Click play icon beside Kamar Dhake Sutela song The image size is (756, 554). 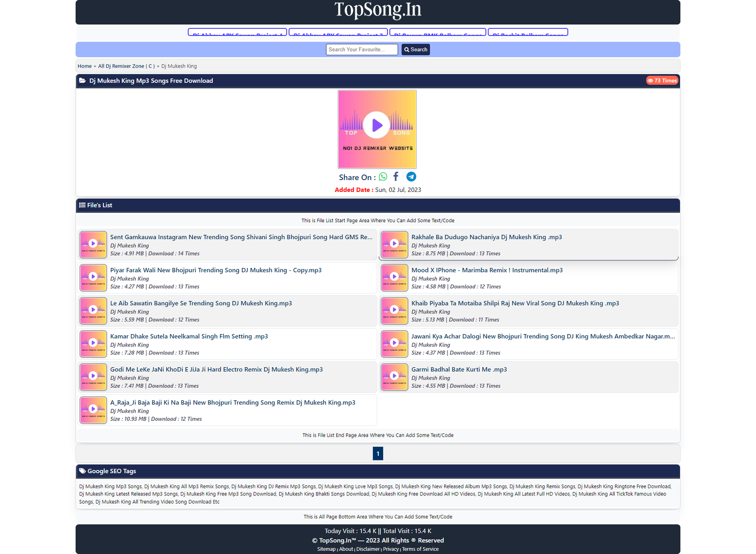[x=93, y=344]
